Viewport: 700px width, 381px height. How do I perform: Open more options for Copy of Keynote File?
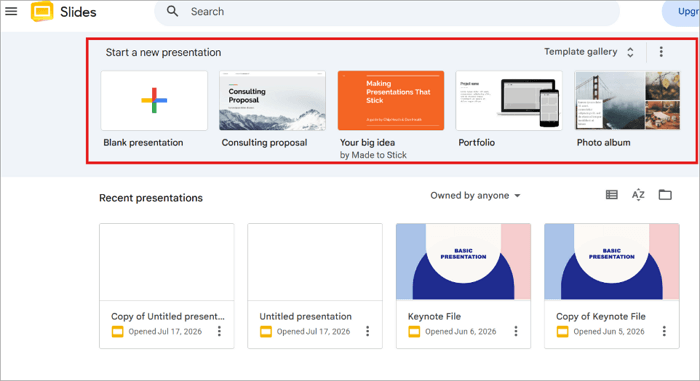664,331
